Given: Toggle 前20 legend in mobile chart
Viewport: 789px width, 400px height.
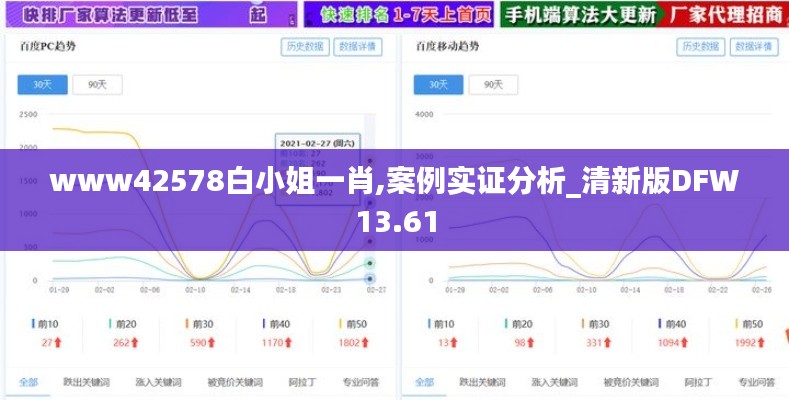Looking at the screenshot, I should (518, 324).
